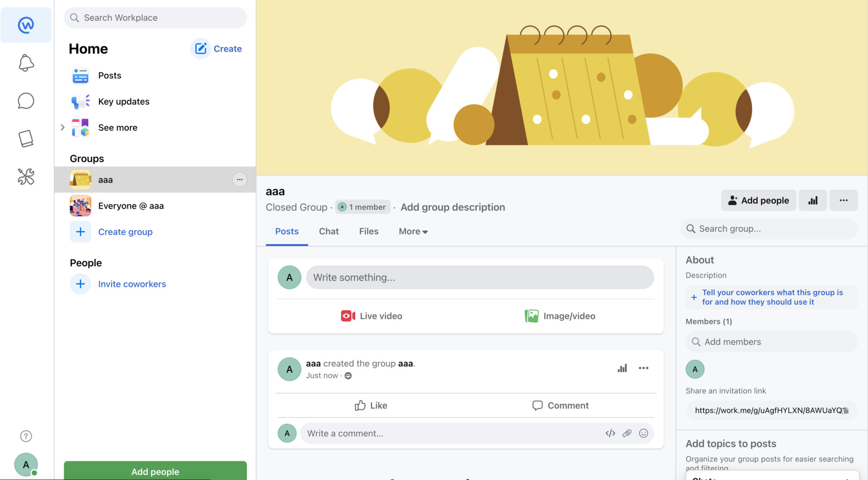Open the More dropdown tab

coord(413,232)
